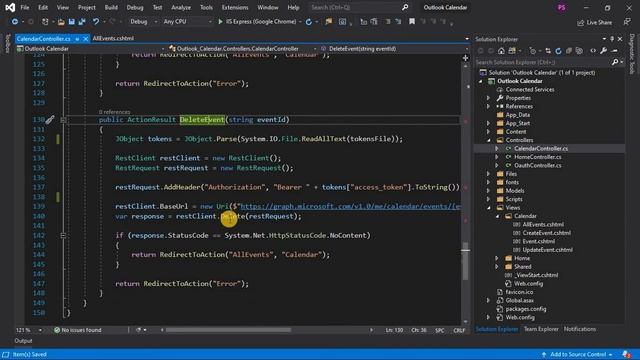Screen dimensions: 640x360
Task: Click the Solution Explorer Home icon
Action: tap(501, 51)
